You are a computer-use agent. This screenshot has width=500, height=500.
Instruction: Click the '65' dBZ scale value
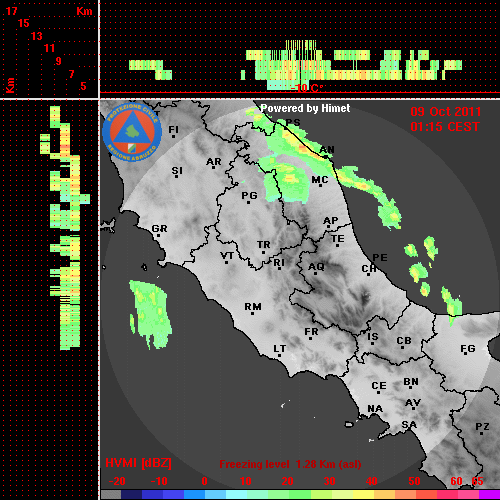[x=477, y=481]
